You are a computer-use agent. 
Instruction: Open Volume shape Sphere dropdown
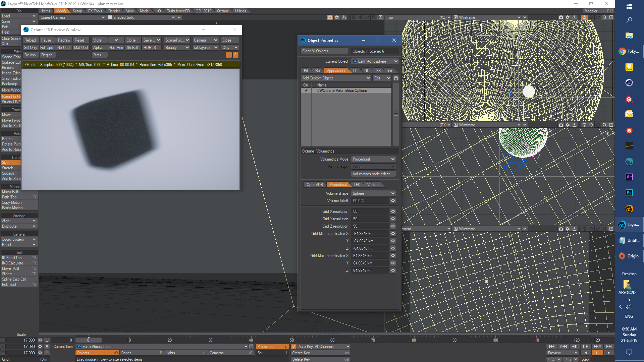point(373,193)
